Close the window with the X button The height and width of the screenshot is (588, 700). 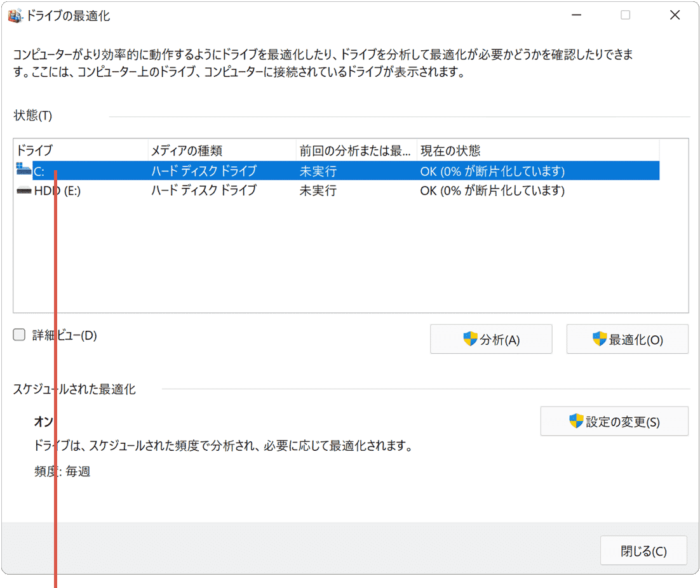(675, 15)
